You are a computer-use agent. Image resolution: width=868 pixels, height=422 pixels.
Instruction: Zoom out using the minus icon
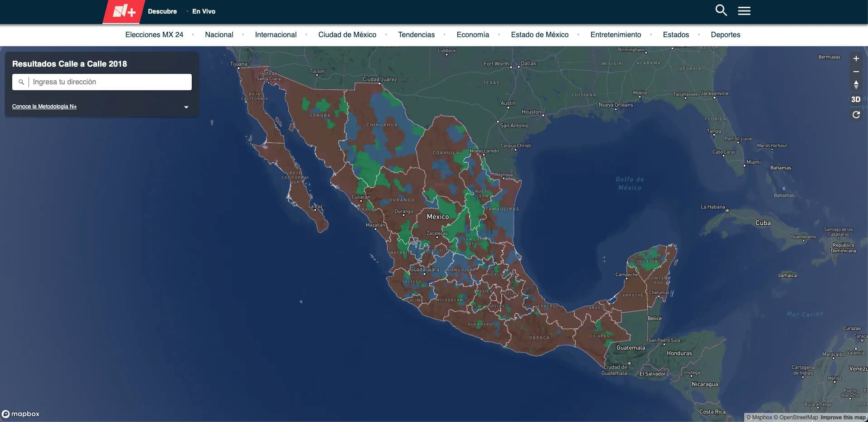[x=856, y=72]
